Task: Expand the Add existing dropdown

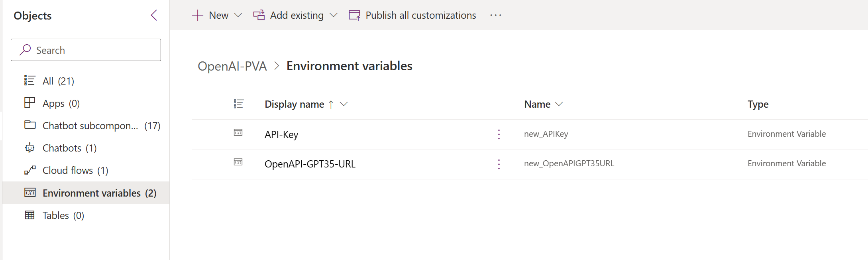Action: [x=334, y=15]
